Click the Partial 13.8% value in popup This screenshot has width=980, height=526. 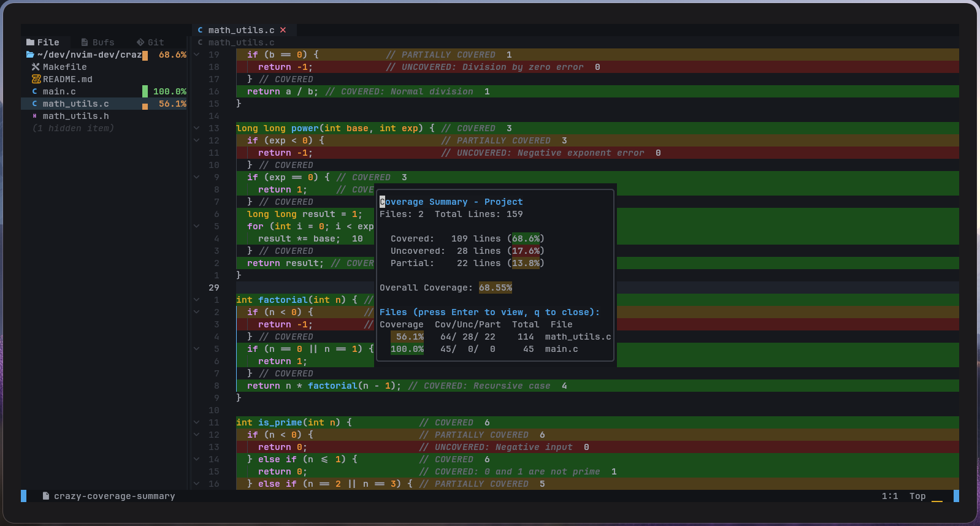coord(526,263)
